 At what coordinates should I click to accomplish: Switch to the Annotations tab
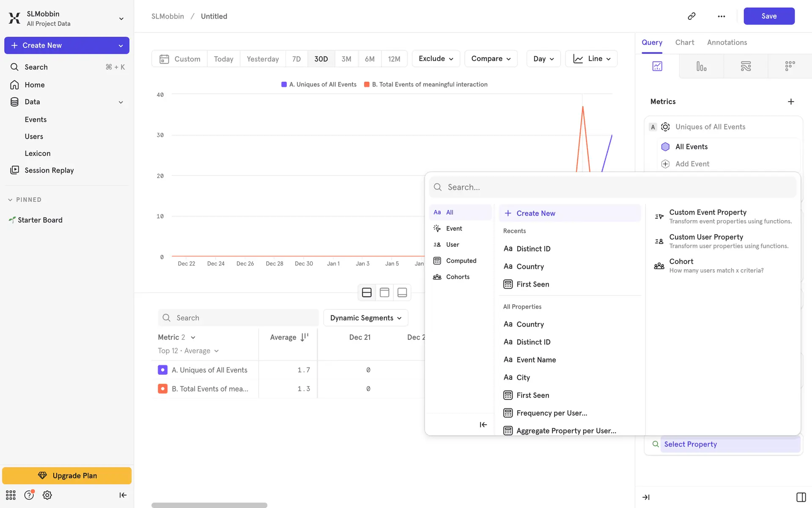727,42
